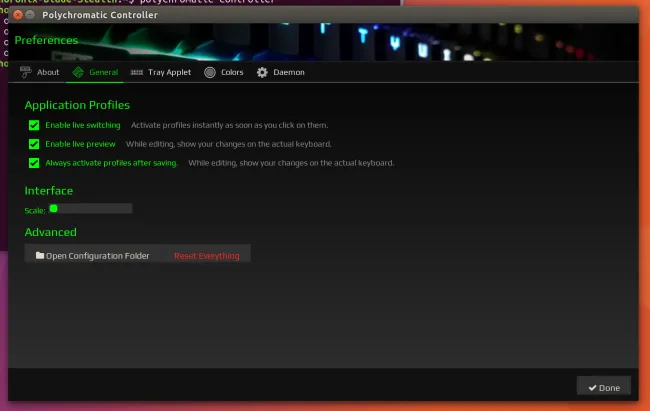Click the Polychromatic Controller title bar
The height and width of the screenshot is (411, 650).
pyautogui.click(x=323, y=15)
